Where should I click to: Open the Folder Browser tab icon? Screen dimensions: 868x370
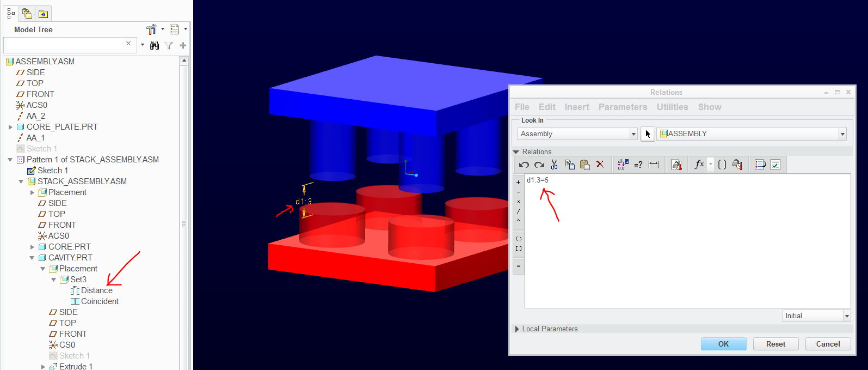pos(27,13)
